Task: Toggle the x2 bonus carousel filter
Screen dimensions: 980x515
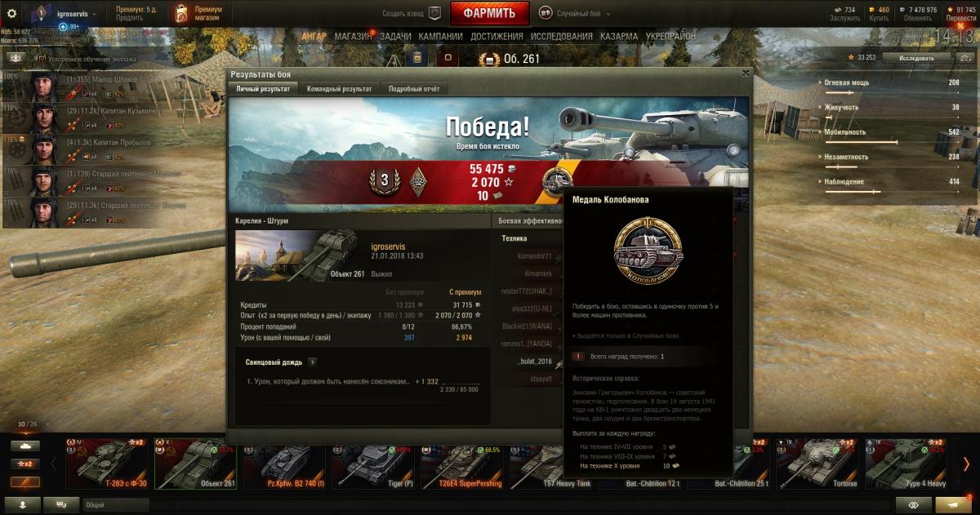Action: click(26, 464)
